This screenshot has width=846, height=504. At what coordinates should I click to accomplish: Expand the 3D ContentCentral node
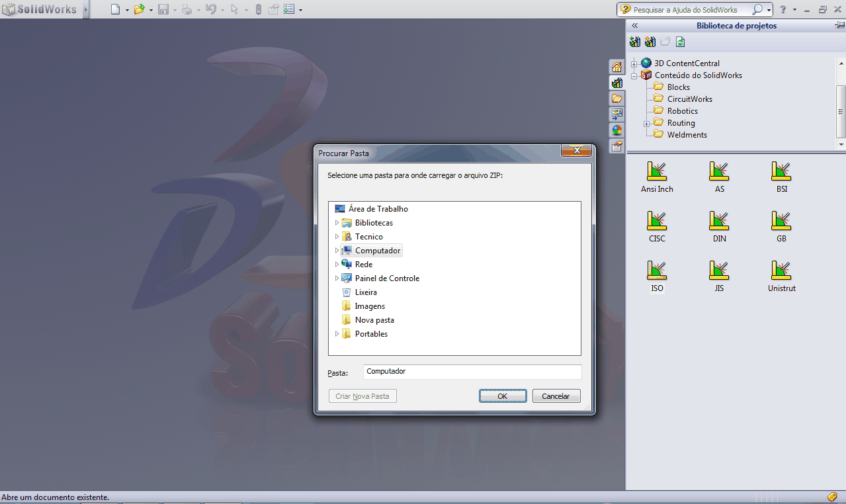[x=634, y=64]
